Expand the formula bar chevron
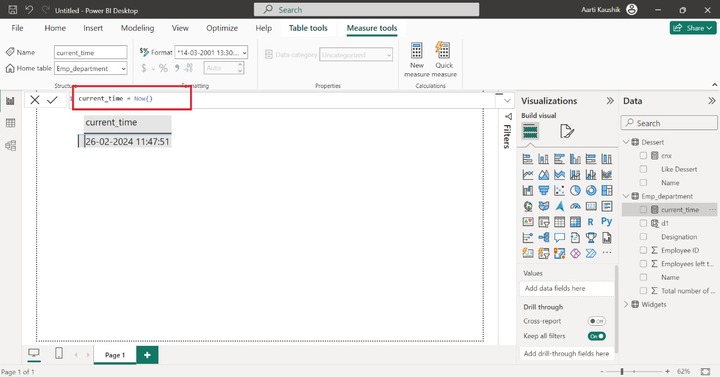 [507, 101]
